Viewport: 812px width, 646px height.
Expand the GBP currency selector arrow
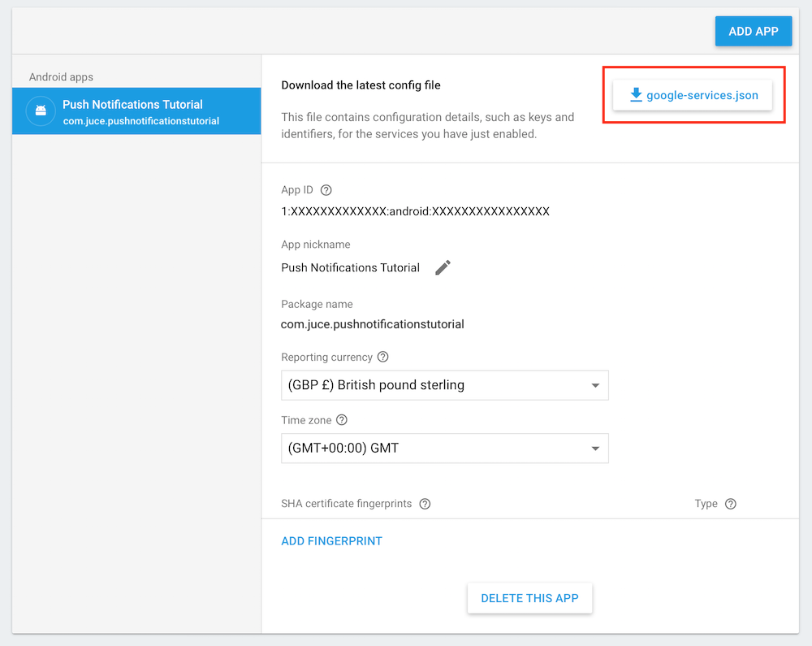click(x=596, y=384)
